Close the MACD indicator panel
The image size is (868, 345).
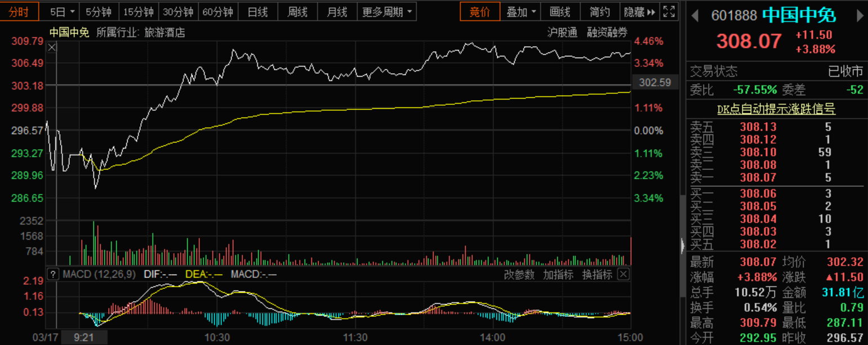tap(623, 275)
